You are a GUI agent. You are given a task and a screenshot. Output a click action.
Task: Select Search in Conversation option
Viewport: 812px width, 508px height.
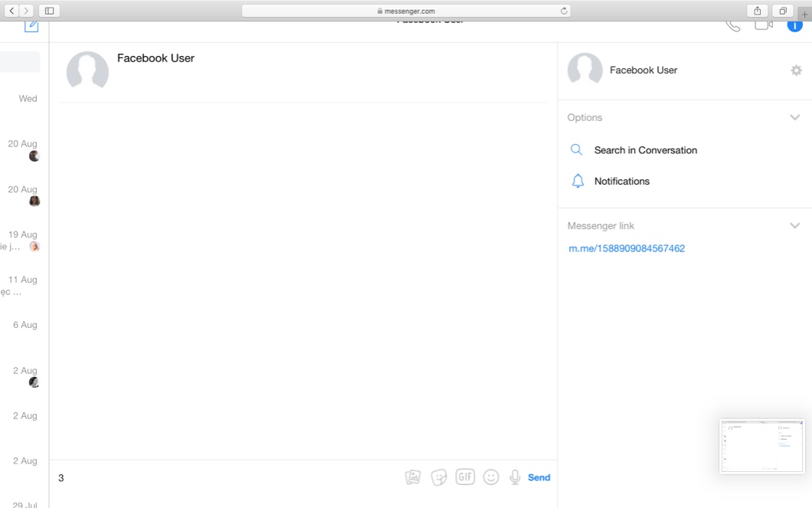tap(645, 150)
